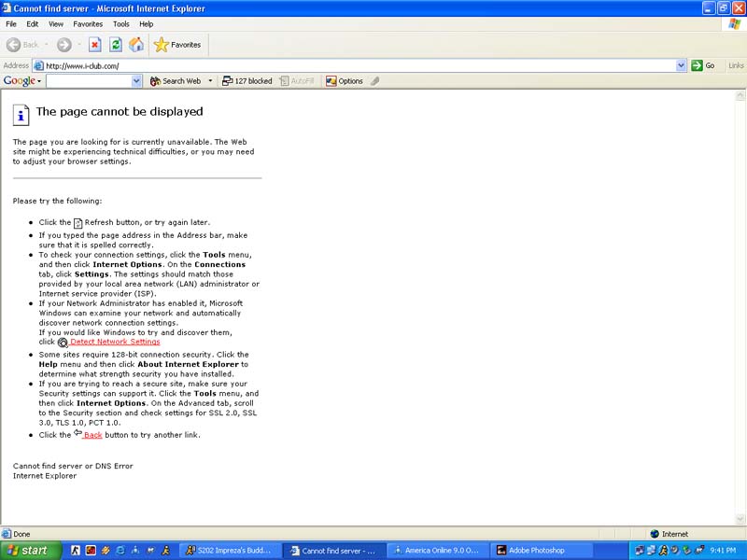Switch to America Online 9.0 taskbar window
The width and height of the screenshot is (747, 560).
coord(435,551)
